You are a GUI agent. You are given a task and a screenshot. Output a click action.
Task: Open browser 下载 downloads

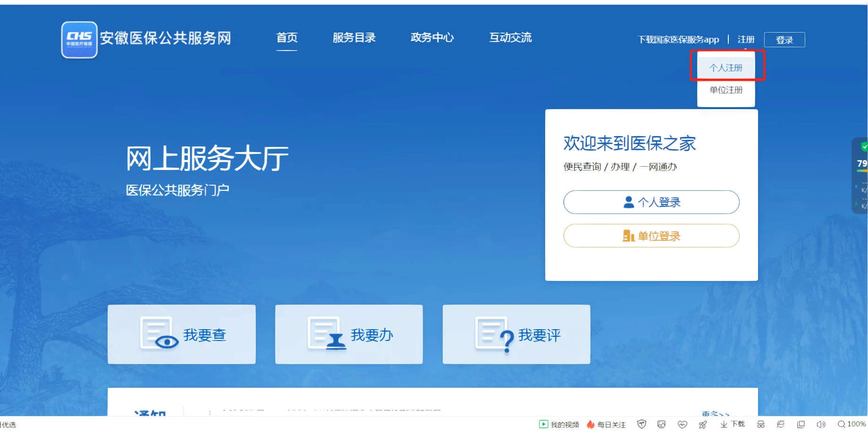733,424
